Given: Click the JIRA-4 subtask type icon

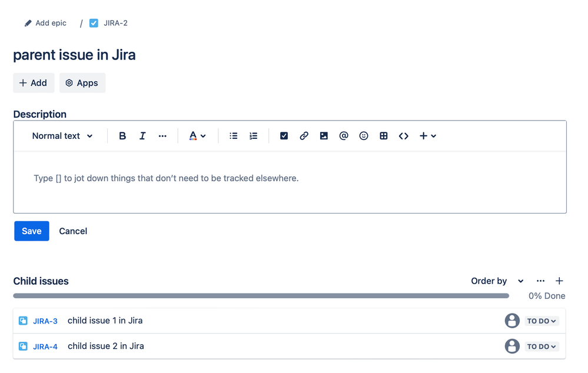Looking at the screenshot, I should (23, 346).
